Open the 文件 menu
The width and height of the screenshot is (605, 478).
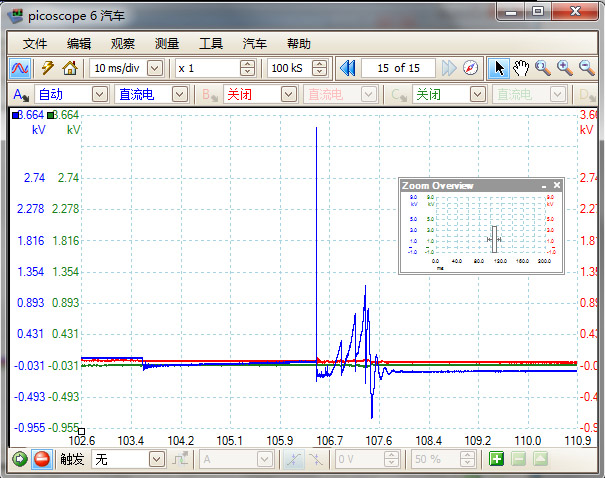point(35,44)
